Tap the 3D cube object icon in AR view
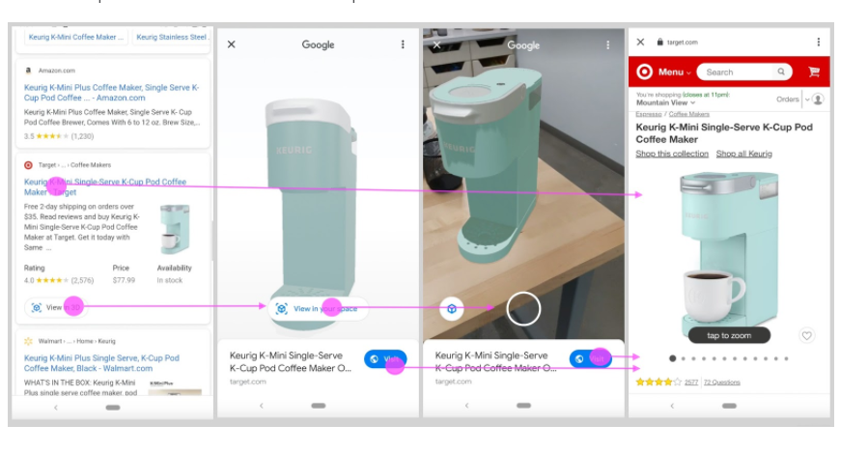Viewport: 868px width, 454px height. point(452,309)
